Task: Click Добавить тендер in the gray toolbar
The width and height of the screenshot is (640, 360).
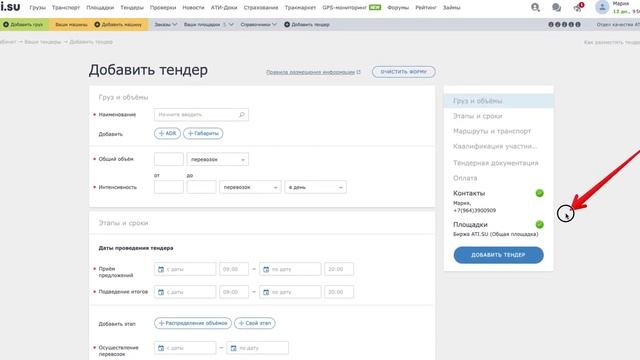Action: point(307,24)
